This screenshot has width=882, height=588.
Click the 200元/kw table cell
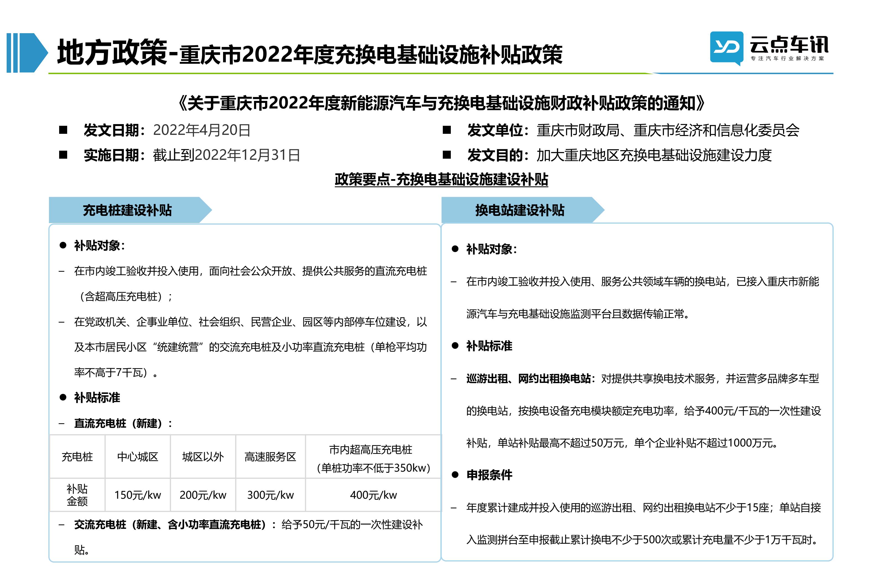[x=203, y=495]
